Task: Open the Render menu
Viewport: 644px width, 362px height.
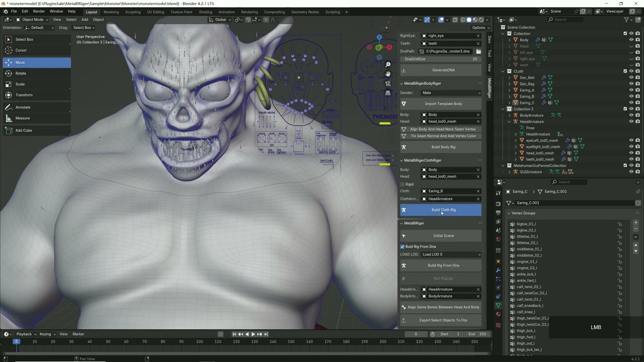Action: (39, 12)
